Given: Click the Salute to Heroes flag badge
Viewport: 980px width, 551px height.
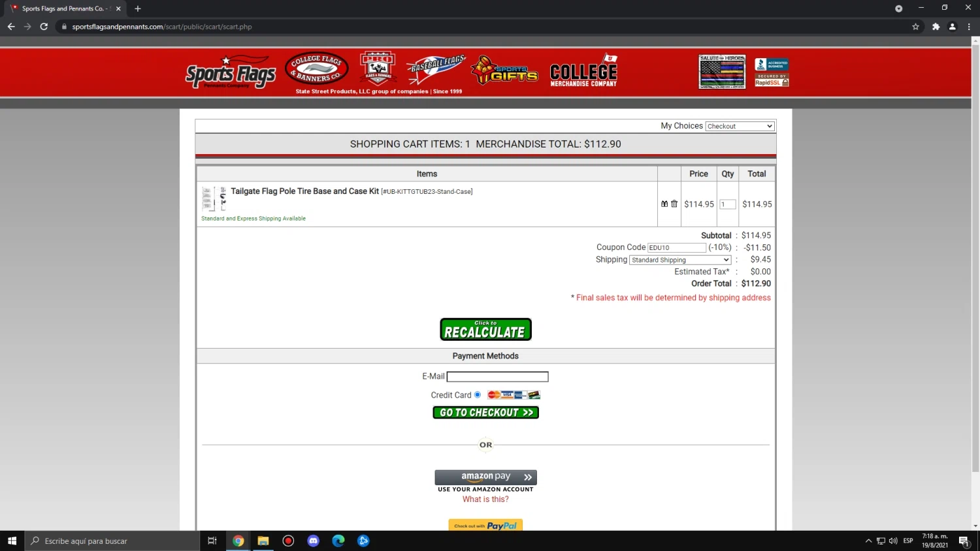Looking at the screenshot, I should 722,72.
